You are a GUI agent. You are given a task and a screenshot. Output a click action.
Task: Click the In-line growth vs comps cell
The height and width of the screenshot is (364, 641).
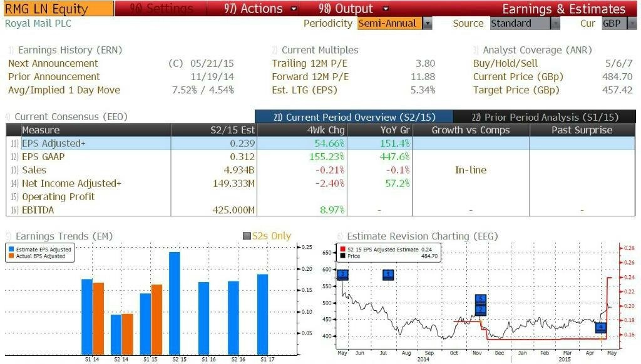click(x=471, y=170)
